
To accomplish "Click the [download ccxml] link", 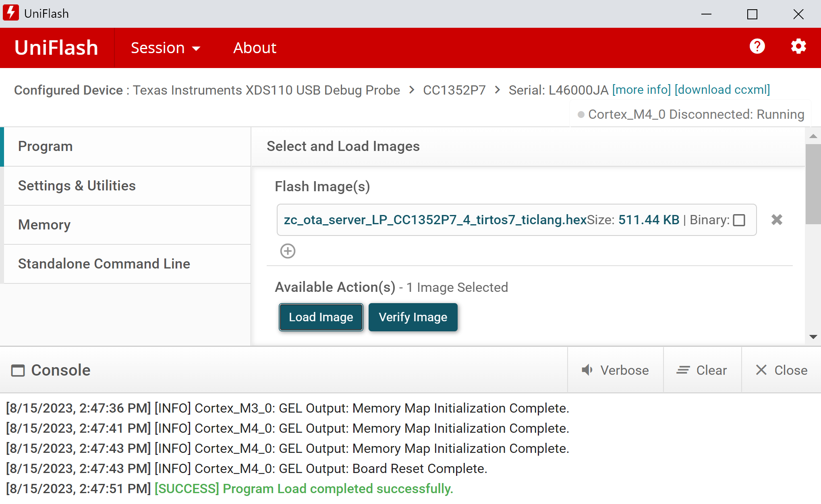I will [x=722, y=90].
